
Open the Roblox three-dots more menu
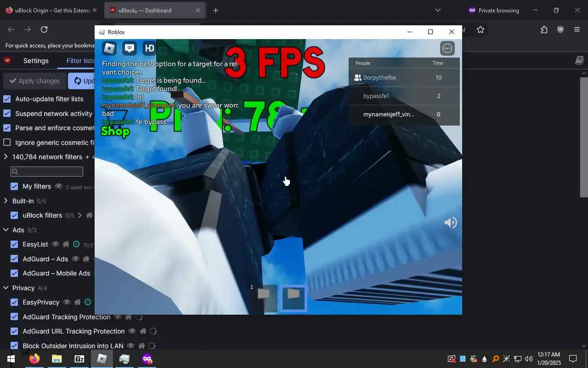point(447,48)
